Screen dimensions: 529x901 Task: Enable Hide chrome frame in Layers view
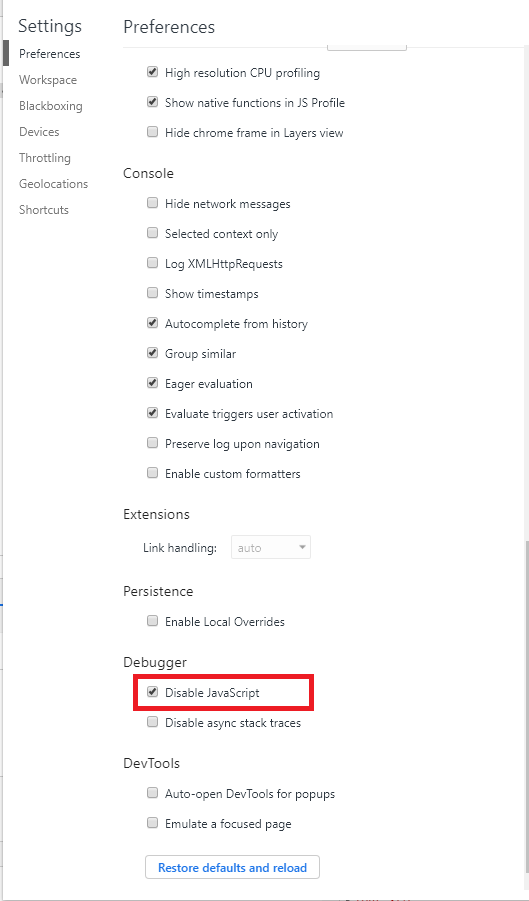pos(152,132)
